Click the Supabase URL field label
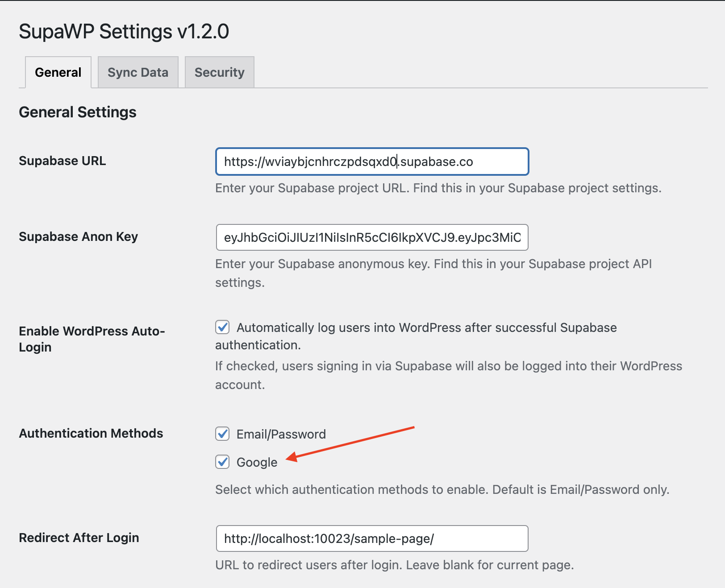Image resolution: width=725 pixels, height=588 pixels. click(x=62, y=161)
